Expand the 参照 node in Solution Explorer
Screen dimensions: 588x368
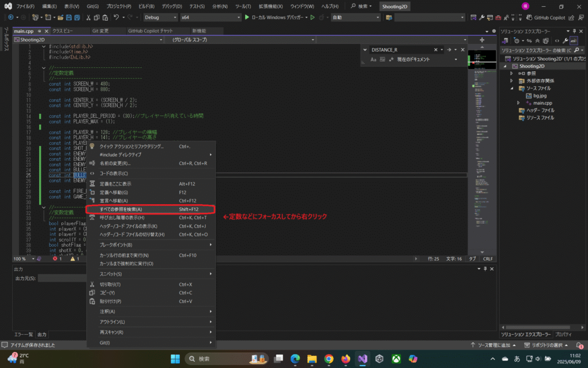click(x=511, y=74)
